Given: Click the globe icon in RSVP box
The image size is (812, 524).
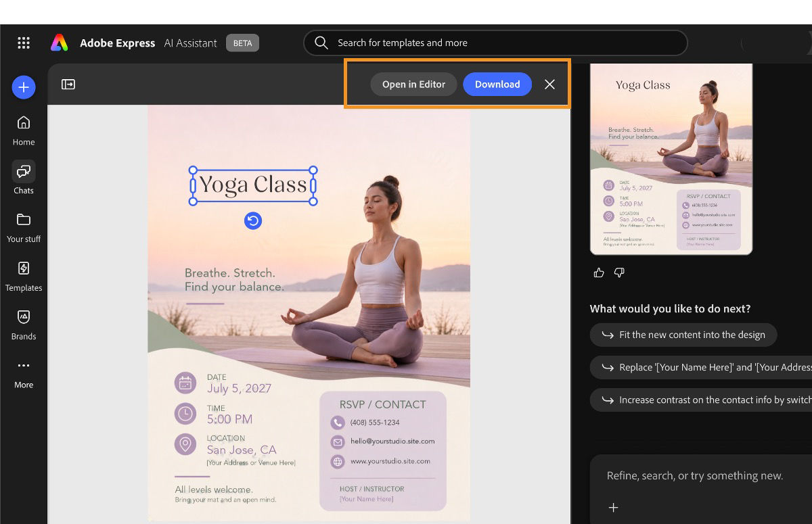Looking at the screenshot, I should pyautogui.click(x=338, y=461).
